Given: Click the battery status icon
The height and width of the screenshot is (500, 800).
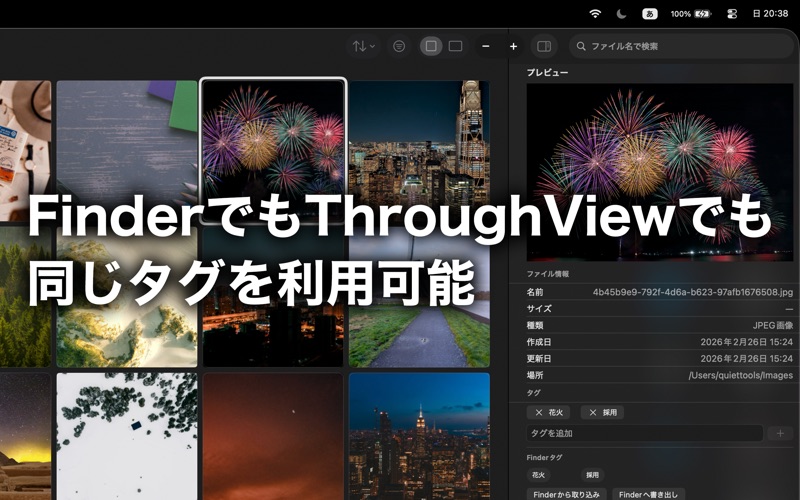Looking at the screenshot, I should click(703, 14).
